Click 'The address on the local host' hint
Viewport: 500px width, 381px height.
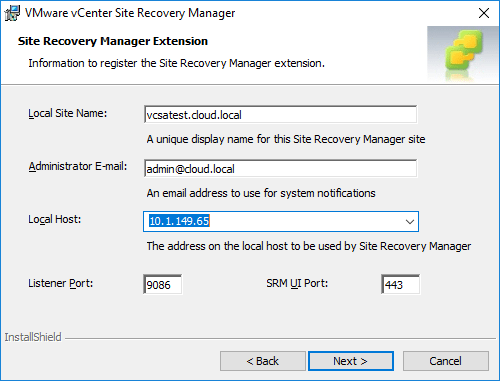coord(309,246)
